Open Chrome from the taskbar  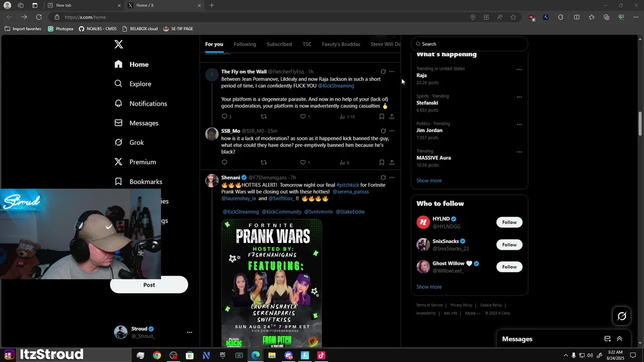point(157,355)
